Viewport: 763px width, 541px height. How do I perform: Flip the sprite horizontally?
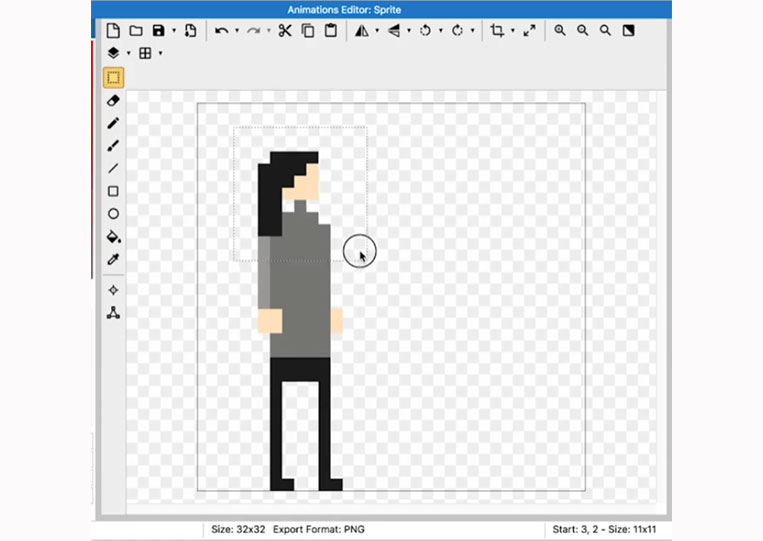362,31
